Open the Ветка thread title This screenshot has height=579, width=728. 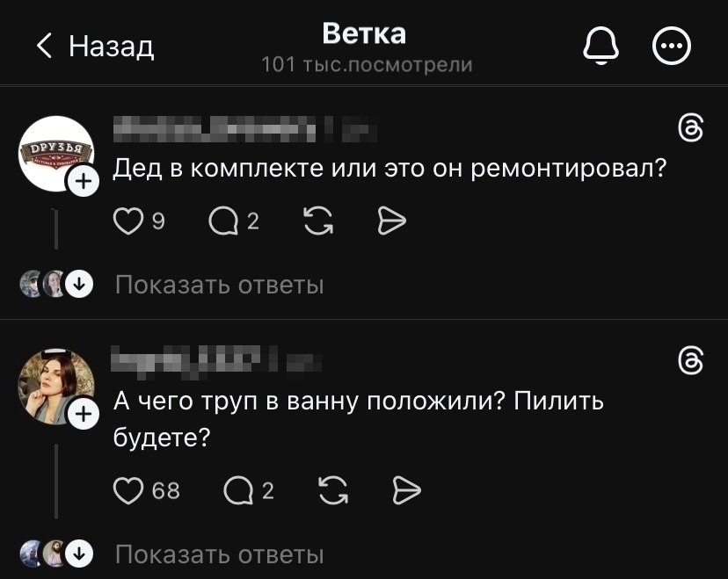[x=364, y=33]
